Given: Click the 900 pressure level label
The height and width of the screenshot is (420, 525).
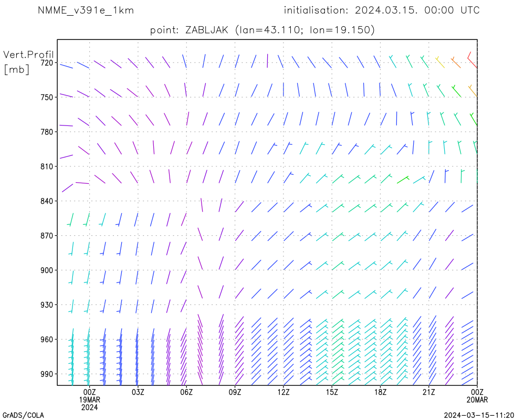Looking at the screenshot, I should [47, 270].
